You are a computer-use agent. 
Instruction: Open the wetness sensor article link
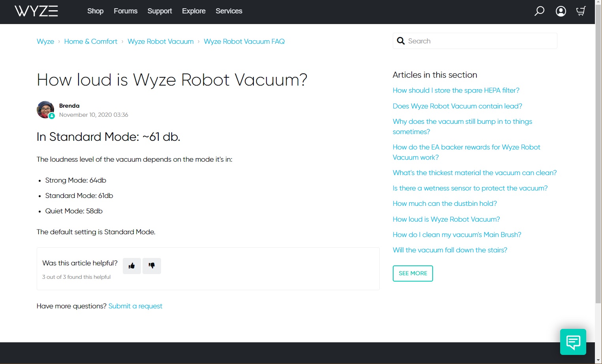[470, 188]
